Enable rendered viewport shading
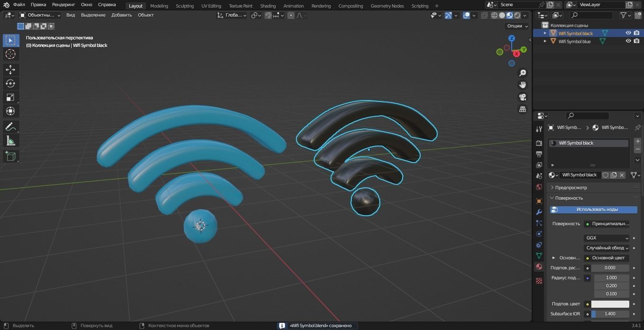Screen dimensions: 644x330 (x=517, y=15)
